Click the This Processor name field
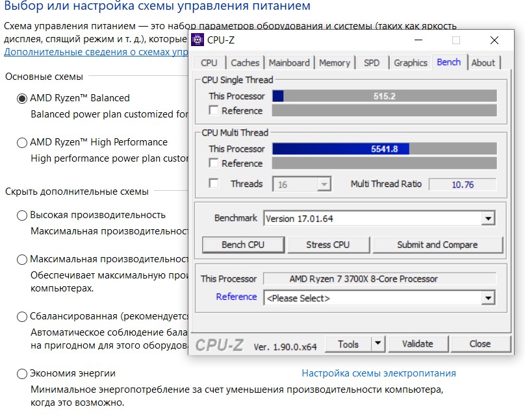Viewport: 525px width, 420px height. 379,278
